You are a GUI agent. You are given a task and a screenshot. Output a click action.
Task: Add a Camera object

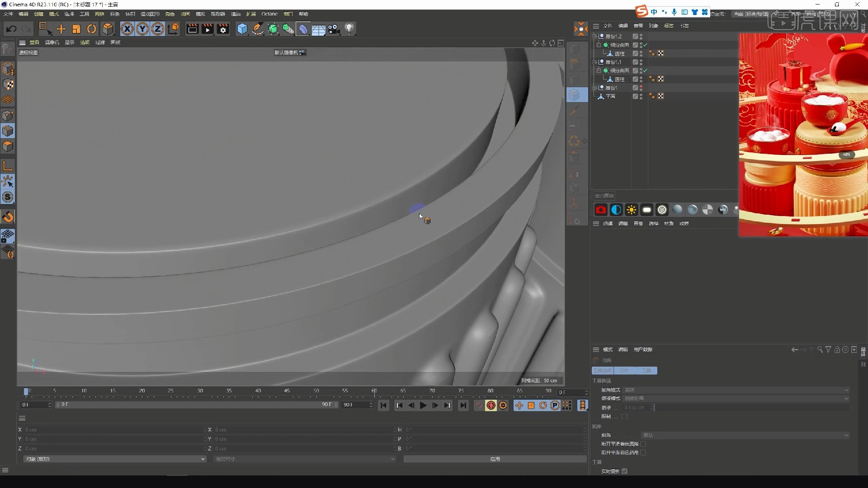coord(334,29)
